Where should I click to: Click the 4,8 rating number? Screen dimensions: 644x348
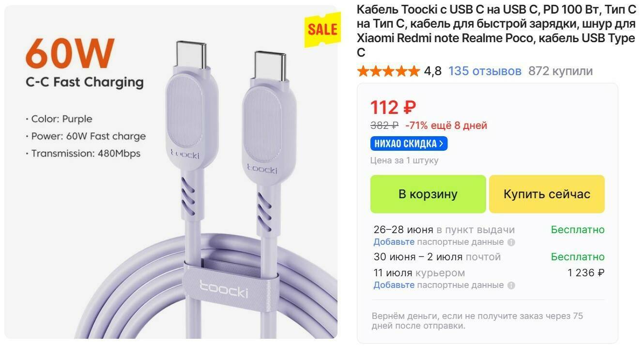click(x=433, y=71)
